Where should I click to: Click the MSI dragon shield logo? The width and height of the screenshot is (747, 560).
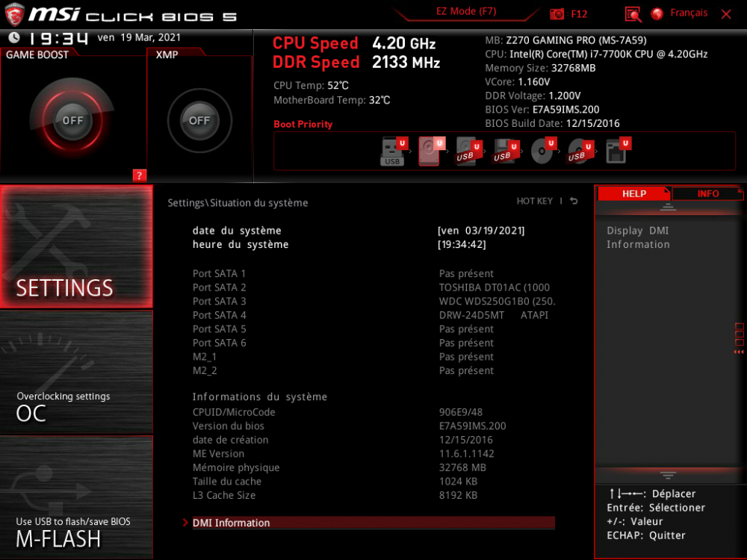(x=13, y=13)
